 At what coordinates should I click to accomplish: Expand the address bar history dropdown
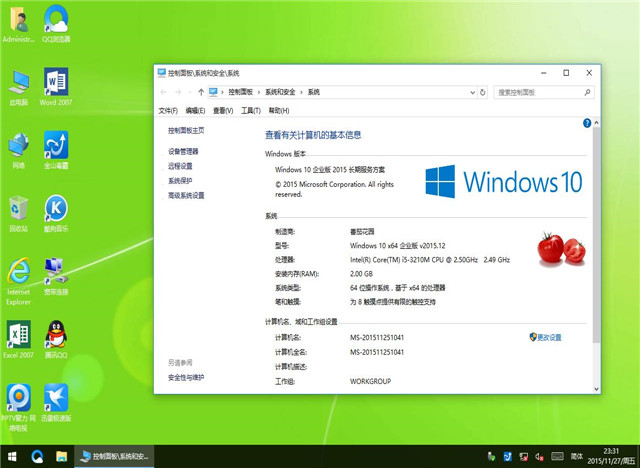(472, 92)
